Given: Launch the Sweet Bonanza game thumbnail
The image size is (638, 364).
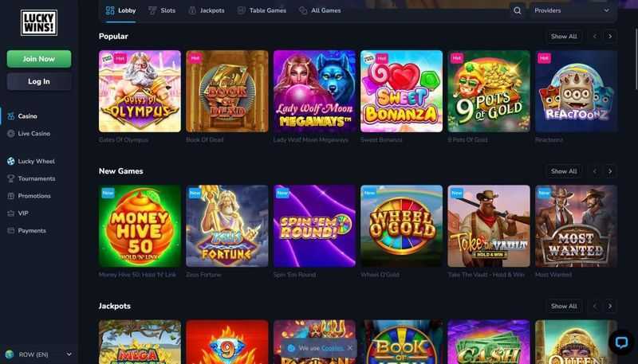Looking at the screenshot, I should (x=402, y=92).
